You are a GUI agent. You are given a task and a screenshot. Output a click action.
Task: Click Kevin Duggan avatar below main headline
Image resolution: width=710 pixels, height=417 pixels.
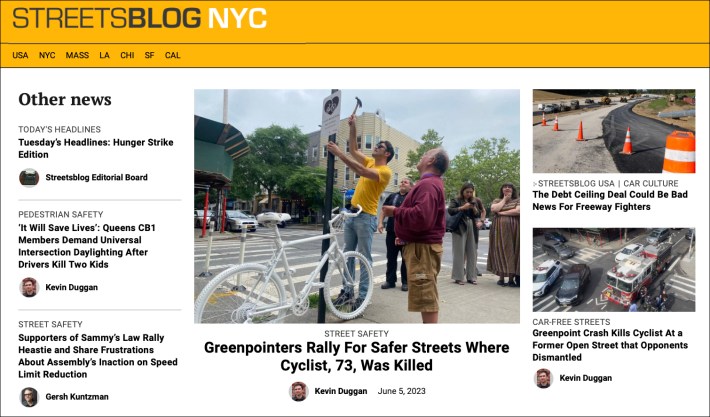298,391
